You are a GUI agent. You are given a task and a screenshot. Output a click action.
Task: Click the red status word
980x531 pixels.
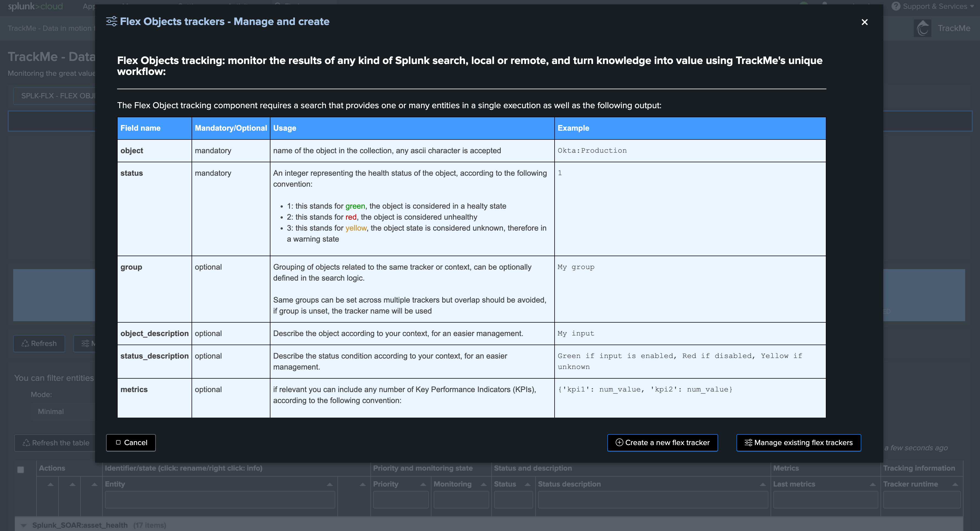coord(351,217)
